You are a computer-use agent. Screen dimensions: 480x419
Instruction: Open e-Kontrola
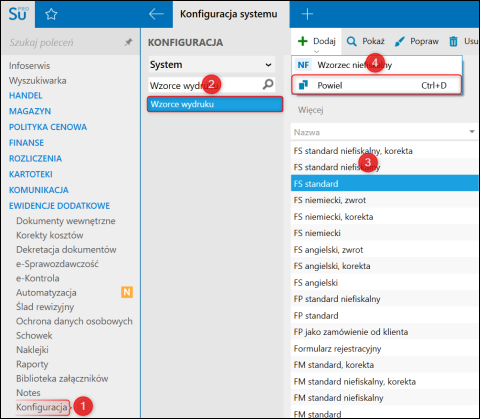[38, 278]
